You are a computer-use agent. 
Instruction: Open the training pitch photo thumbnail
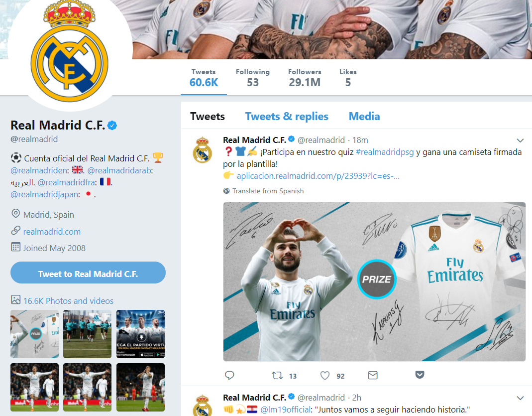coord(87,334)
